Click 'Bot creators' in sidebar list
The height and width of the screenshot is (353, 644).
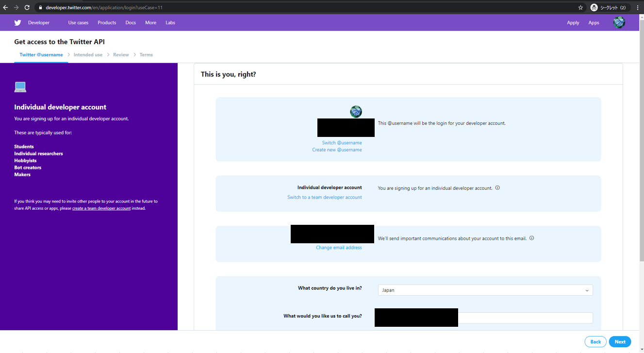click(x=28, y=168)
